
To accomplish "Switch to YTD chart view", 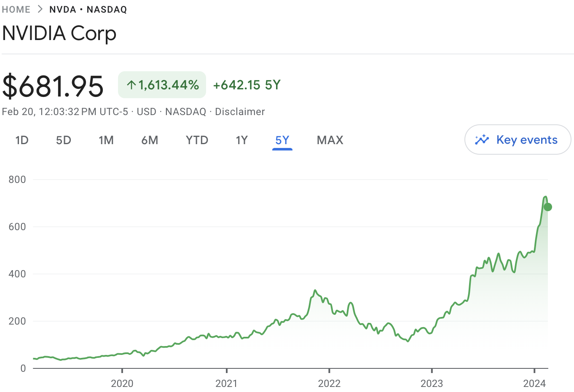I will pyautogui.click(x=197, y=140).
